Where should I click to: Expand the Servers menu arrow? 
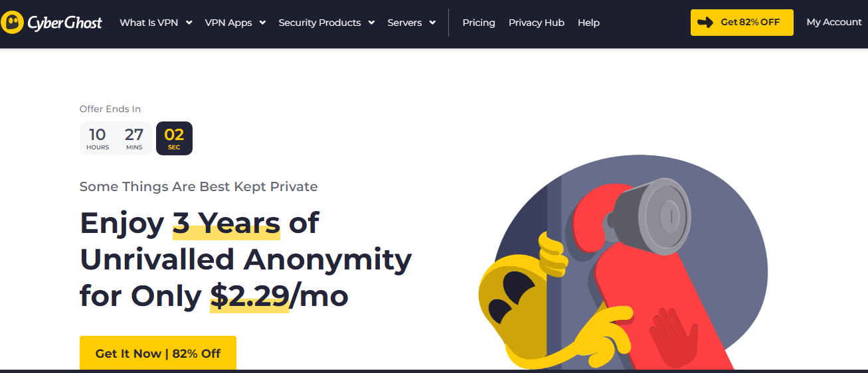[432, 23]
